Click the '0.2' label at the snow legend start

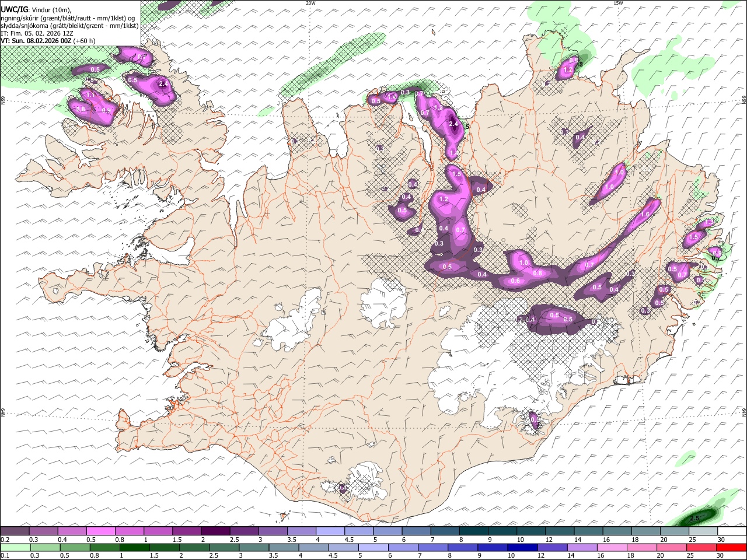click(5, 539)
